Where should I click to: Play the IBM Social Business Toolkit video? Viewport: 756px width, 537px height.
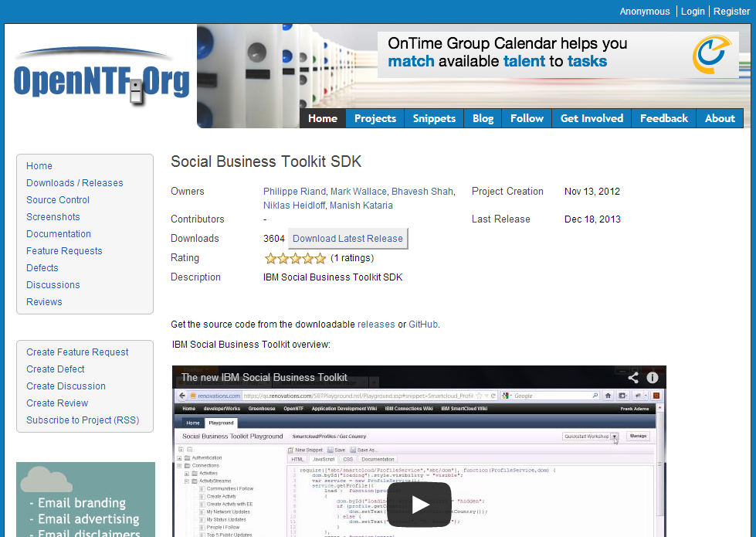click(419, 505)
